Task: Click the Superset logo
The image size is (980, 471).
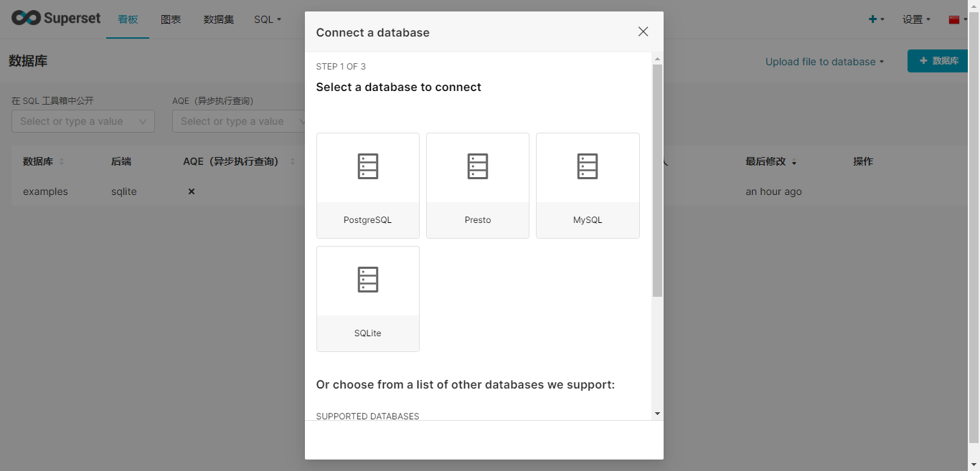Action: click(56, 19)
